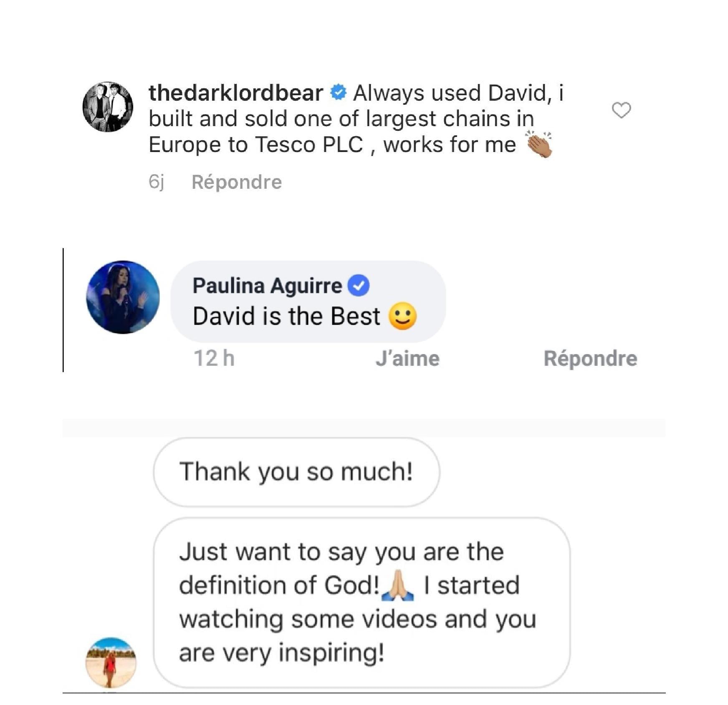Click the Paulina Aguirre name
728x705 pixels.
pos(267,286)
